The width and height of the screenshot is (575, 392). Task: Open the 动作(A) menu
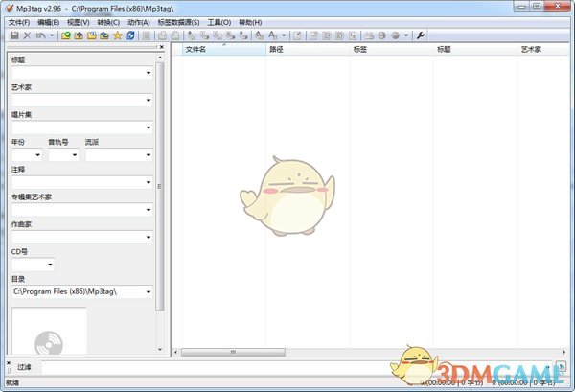point(139,22)
